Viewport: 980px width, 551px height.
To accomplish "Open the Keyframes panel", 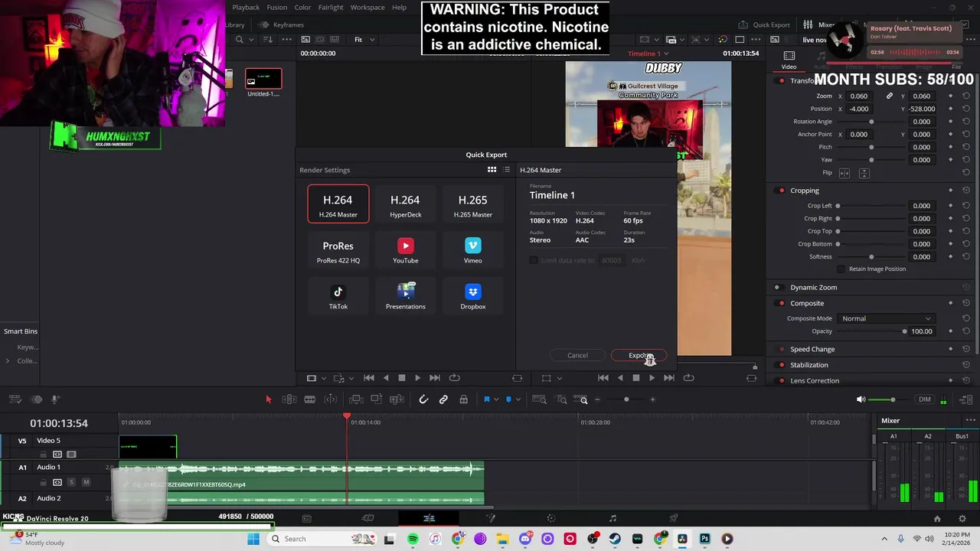I will click(282, 24).
